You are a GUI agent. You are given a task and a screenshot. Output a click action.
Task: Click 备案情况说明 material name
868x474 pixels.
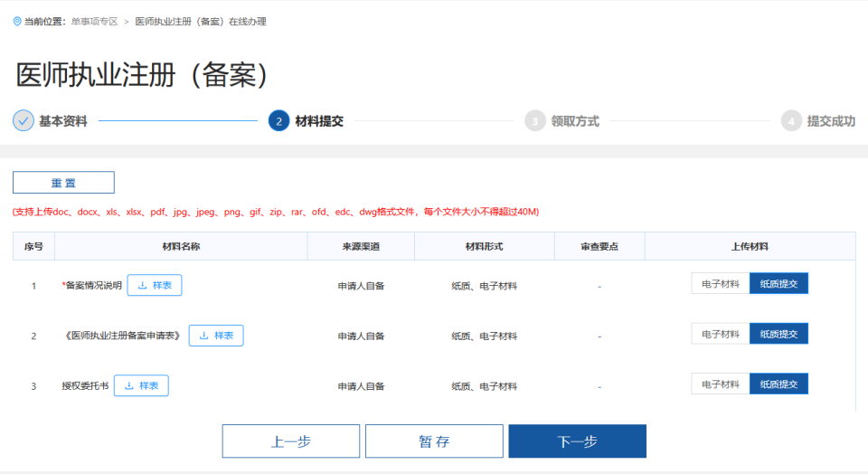click(x=92, y=285)
